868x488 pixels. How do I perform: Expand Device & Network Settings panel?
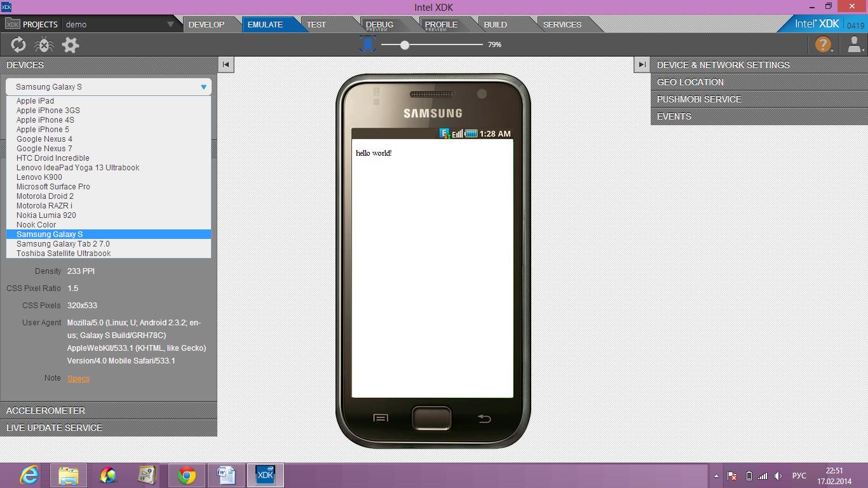point(759,65)
